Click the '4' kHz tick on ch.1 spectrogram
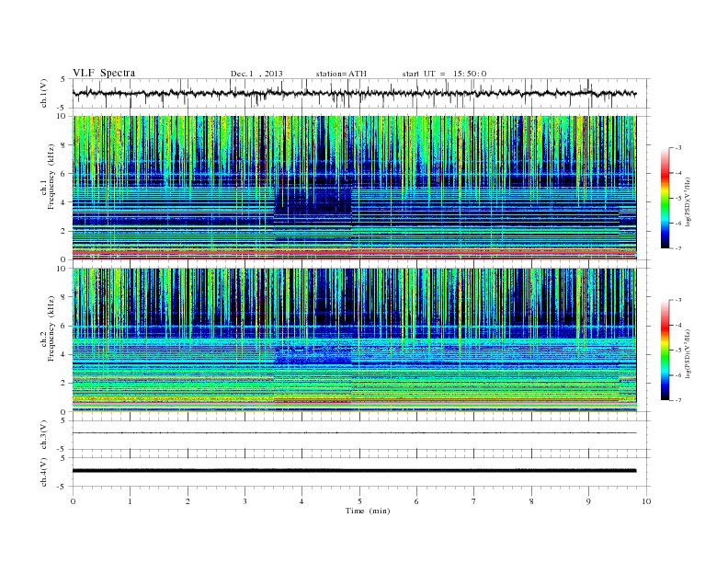Viewport: 728px width, 563px height. 63,202
